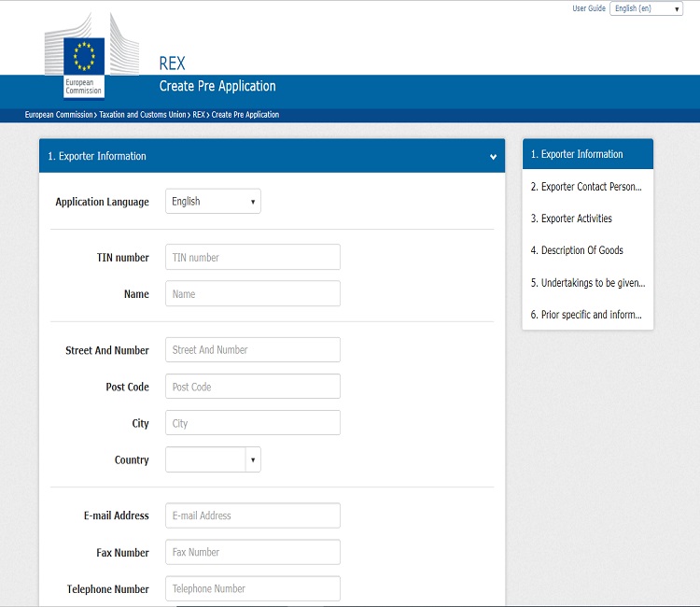700x607 pixels.
Task: Focus the Name input field
Action: 253,294
